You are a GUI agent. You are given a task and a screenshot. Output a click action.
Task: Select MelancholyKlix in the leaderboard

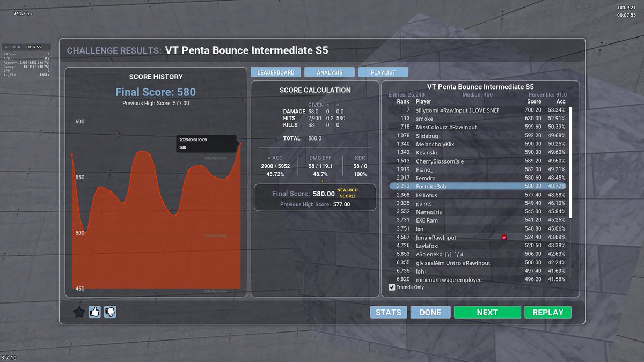click(x=478, y=144)
